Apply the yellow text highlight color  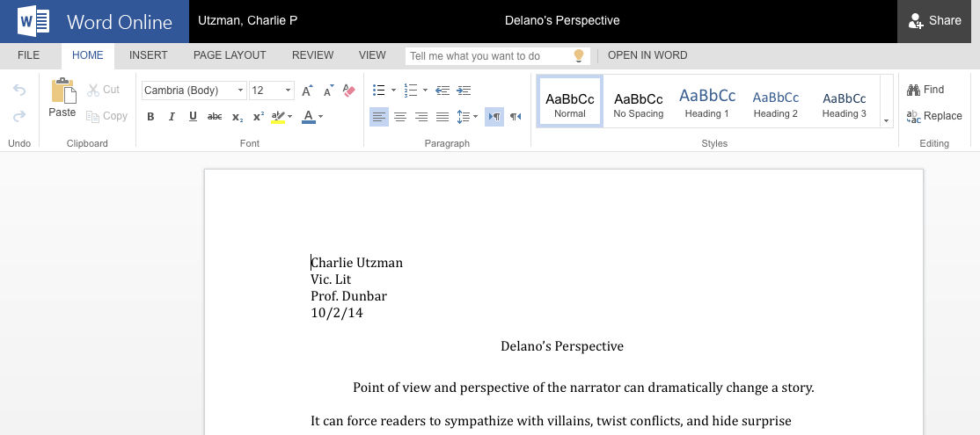point(278,117)
